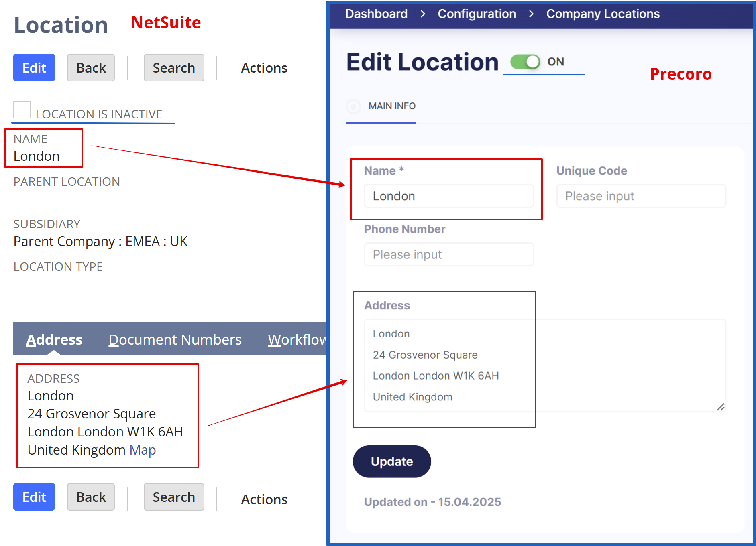Open the top Actions menu in NetSuite

(x=264, y=68)
